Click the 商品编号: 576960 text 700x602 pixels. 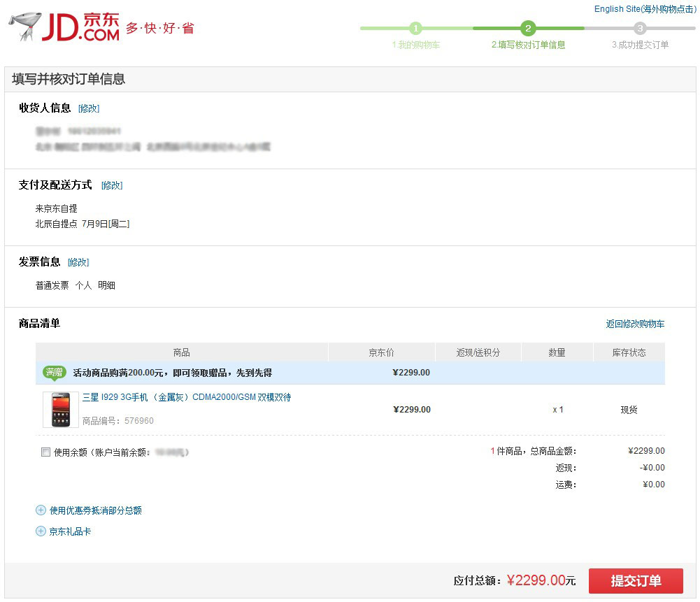tap(118, 421)
